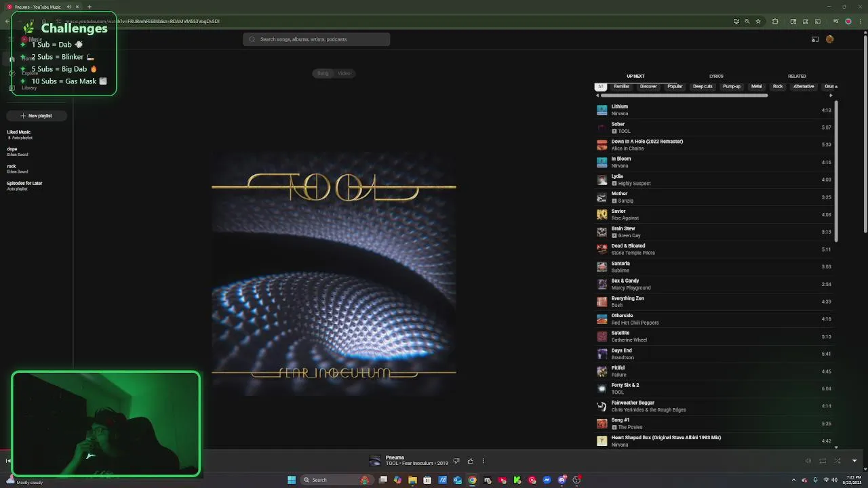Select the RELATED tab

click(797, 77)
